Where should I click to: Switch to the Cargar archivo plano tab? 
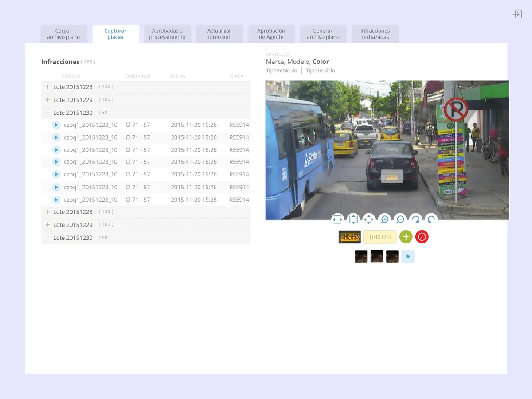tap(63, 34)
